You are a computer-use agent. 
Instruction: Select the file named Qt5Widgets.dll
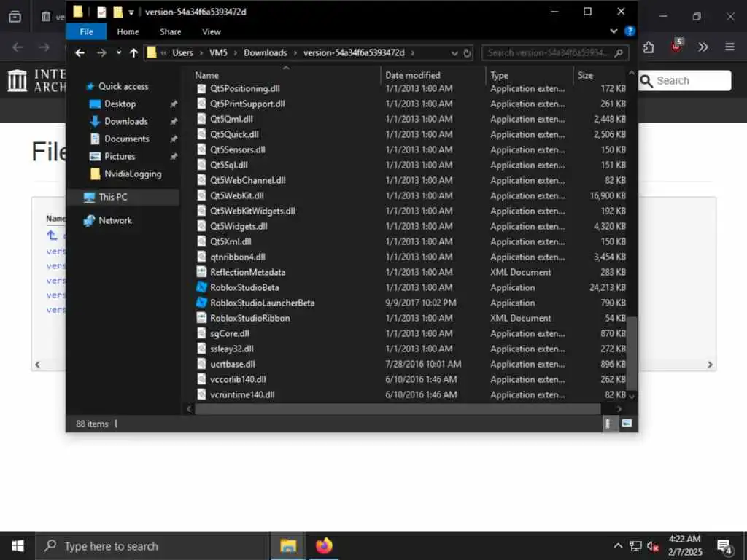pos(239,226)
